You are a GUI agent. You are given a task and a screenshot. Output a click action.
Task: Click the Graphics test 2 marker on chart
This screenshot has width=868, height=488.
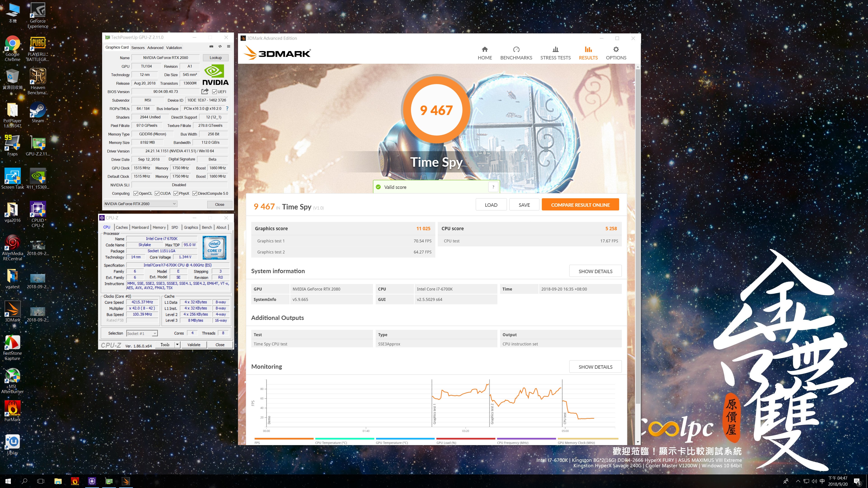(492, 414)
